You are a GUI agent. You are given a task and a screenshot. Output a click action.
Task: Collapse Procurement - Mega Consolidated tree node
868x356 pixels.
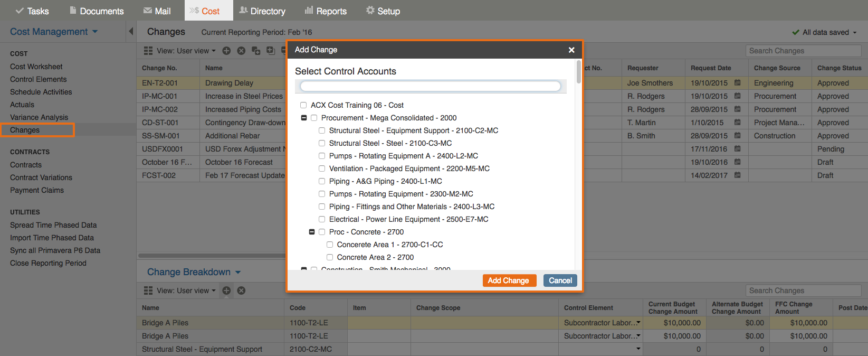(x=304, y=118)
